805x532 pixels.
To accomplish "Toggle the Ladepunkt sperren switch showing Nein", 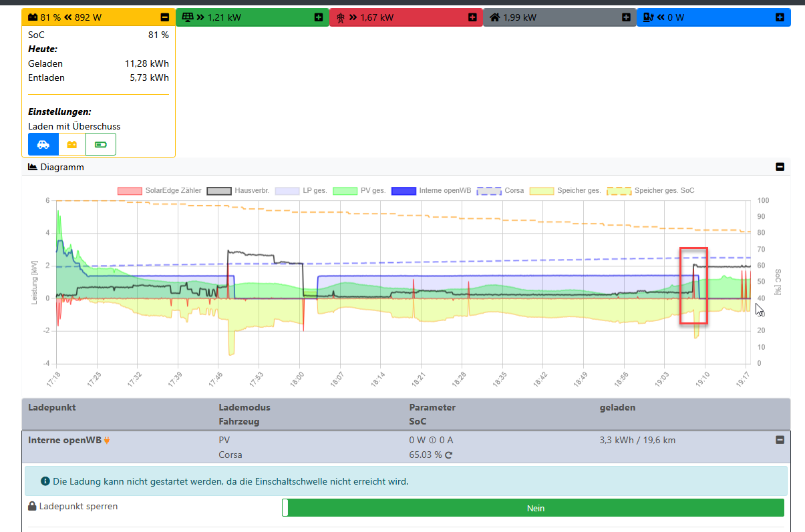I will click(x=532, y=508).
